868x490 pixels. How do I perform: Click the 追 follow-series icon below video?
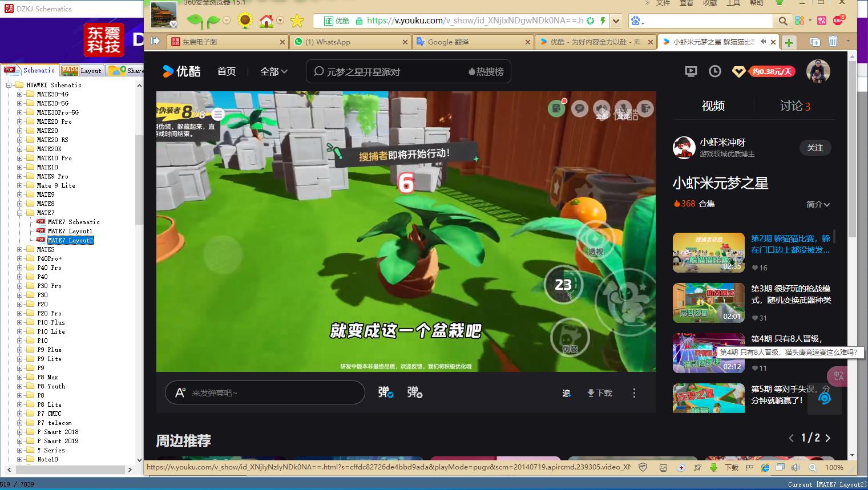[566, 393]
